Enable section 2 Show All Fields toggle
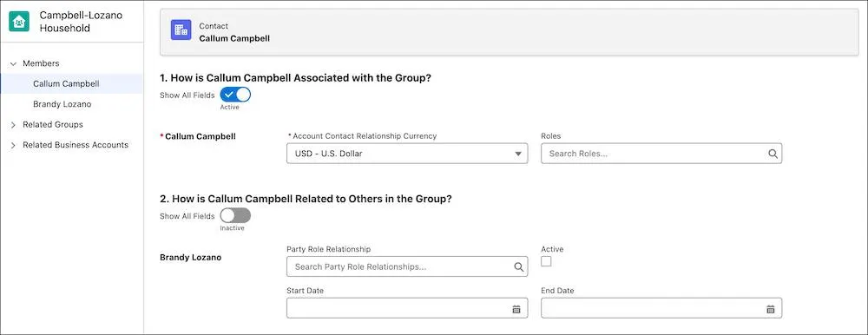868x335 pixels. click(x=235, y=215)
